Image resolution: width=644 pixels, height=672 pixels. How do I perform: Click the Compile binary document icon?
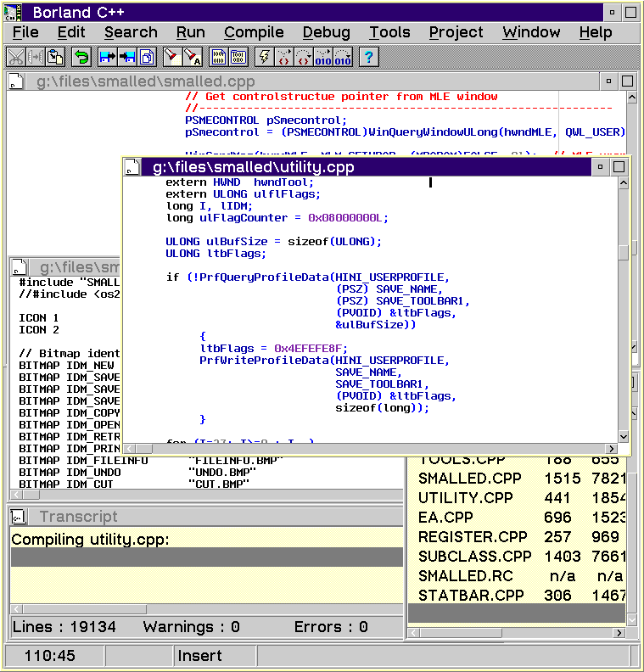(x=219, y=57)
